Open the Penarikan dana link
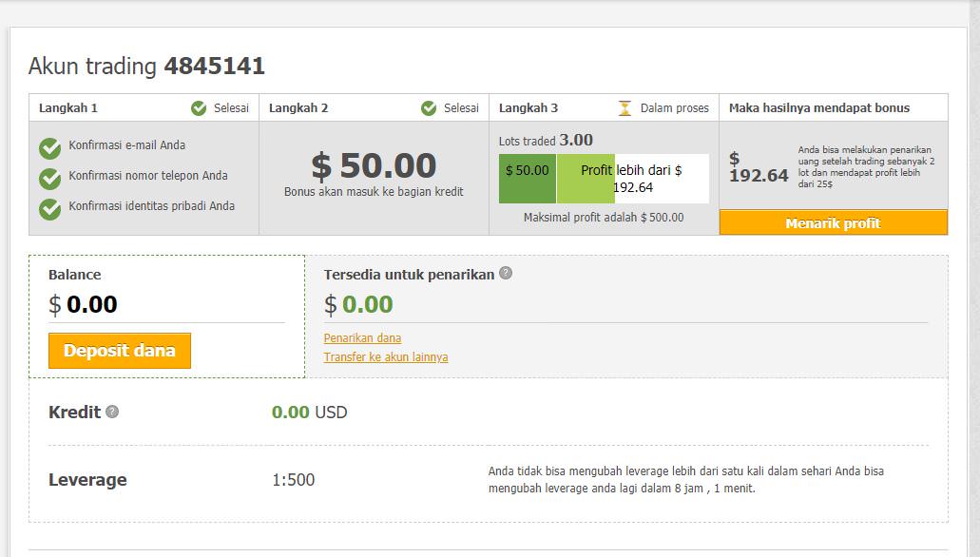This screenshot has height=557, width=980. [x=362, y=337]
